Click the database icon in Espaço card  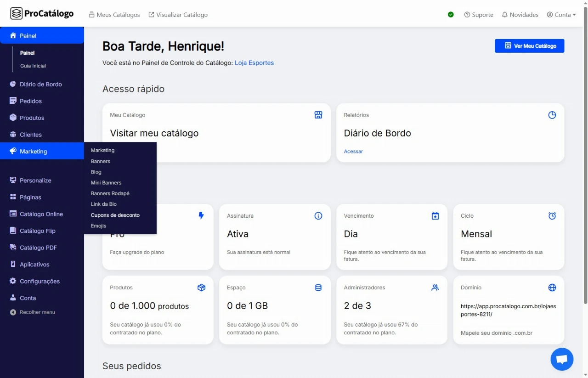318,288
